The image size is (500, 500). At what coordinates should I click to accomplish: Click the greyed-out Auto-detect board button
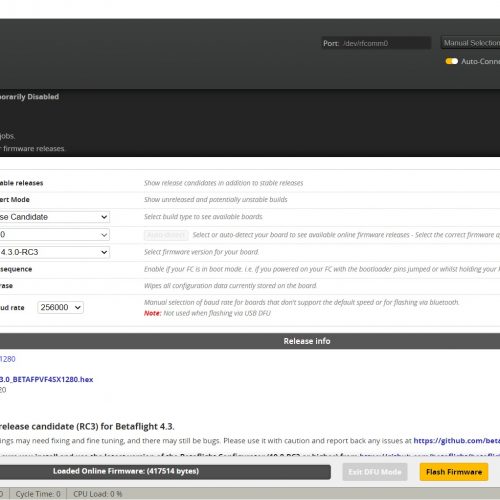click(166, 235)
